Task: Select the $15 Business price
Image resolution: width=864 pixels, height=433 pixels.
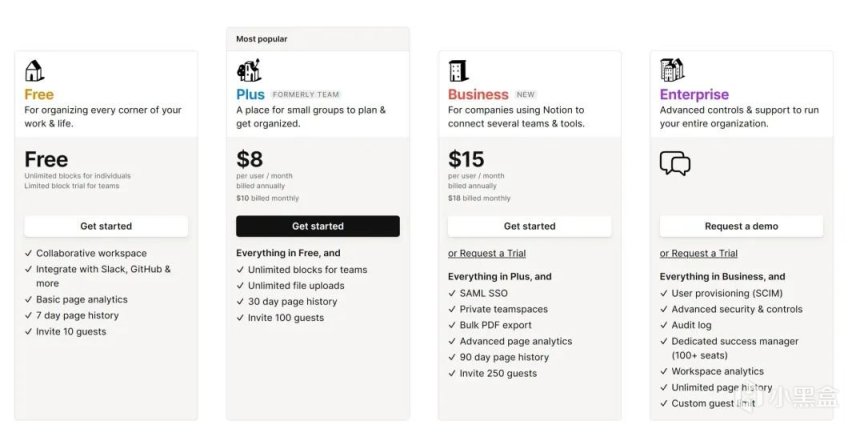Action: pos(466,159)
